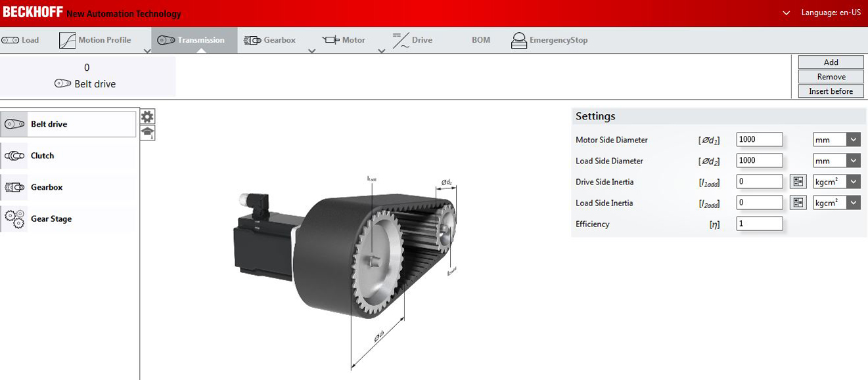Click the Insert before button

pyautogui.click(x=831, y=91)
